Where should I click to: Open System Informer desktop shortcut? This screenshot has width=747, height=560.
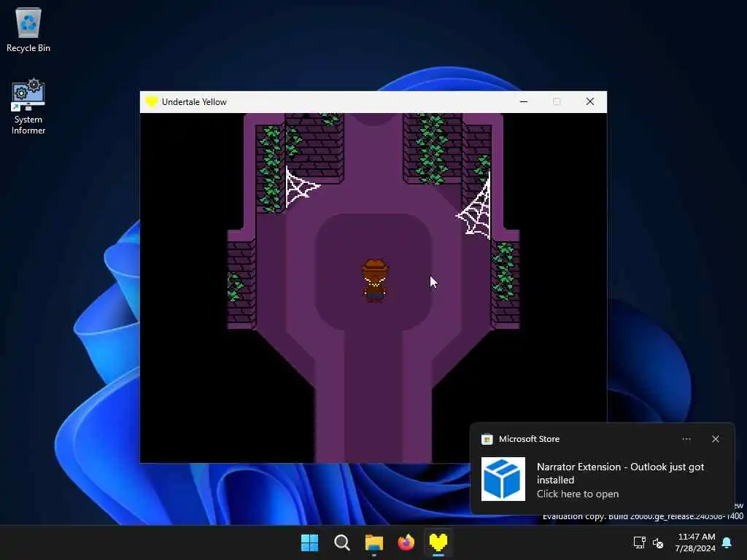28,106
